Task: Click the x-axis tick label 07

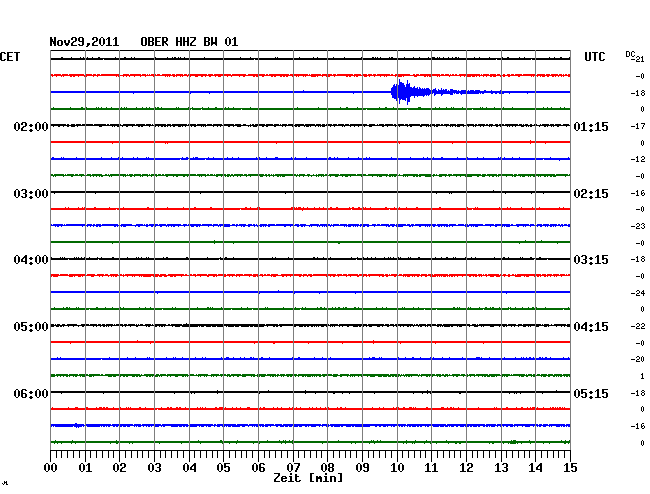Action: click(293, 468)
